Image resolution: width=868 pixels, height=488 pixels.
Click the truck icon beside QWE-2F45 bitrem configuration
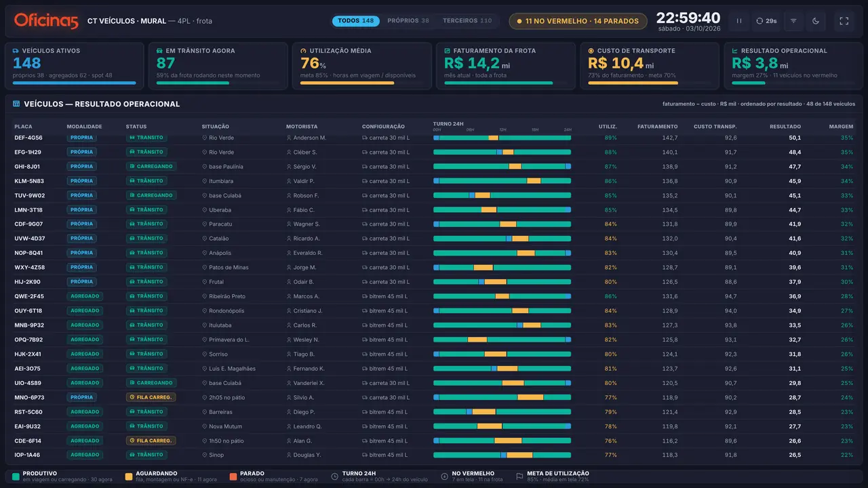pyautogui.click(x=365, y=296)
